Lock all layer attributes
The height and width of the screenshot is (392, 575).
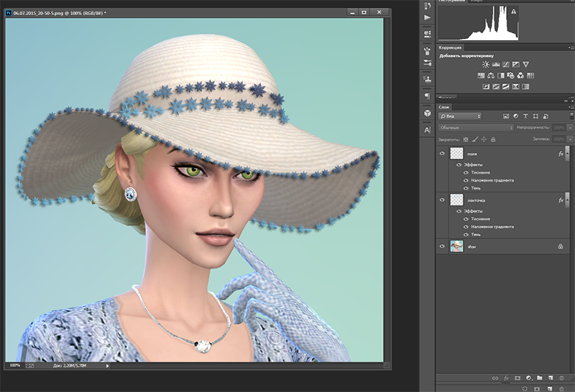[493, 139]
